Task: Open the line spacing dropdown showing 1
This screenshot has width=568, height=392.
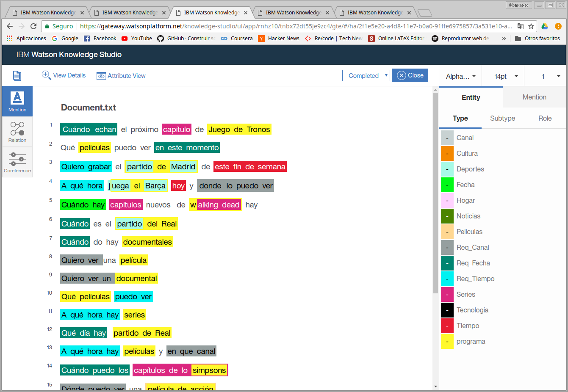Action: (x=545, y=76)
